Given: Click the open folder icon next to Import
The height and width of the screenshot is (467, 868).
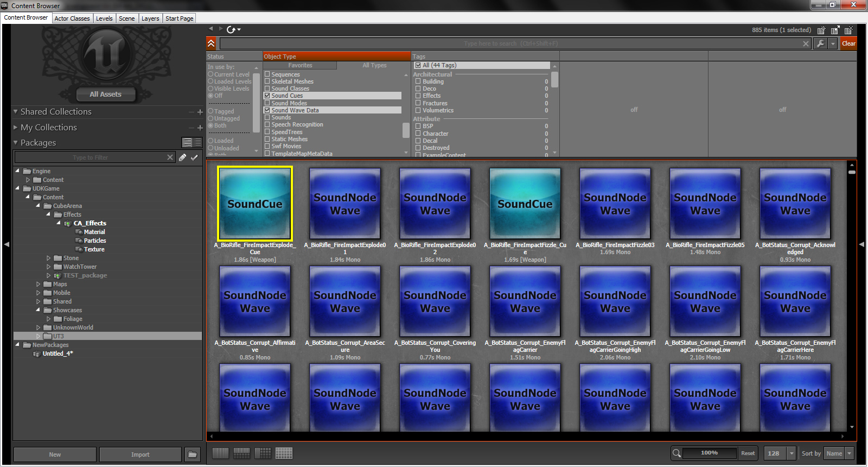Looking at the screenshot, I should pyautogui.click(x=192, y=455).
